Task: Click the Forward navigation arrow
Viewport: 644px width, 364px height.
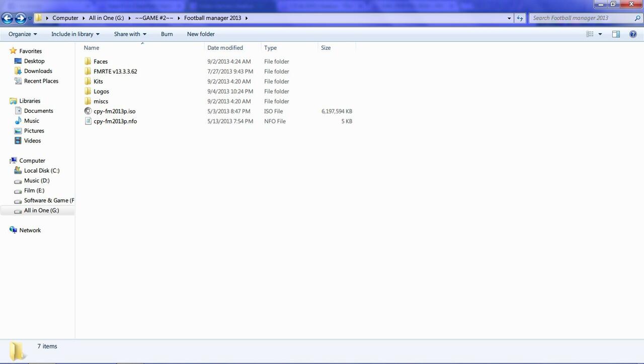Action: pos(21,18)
